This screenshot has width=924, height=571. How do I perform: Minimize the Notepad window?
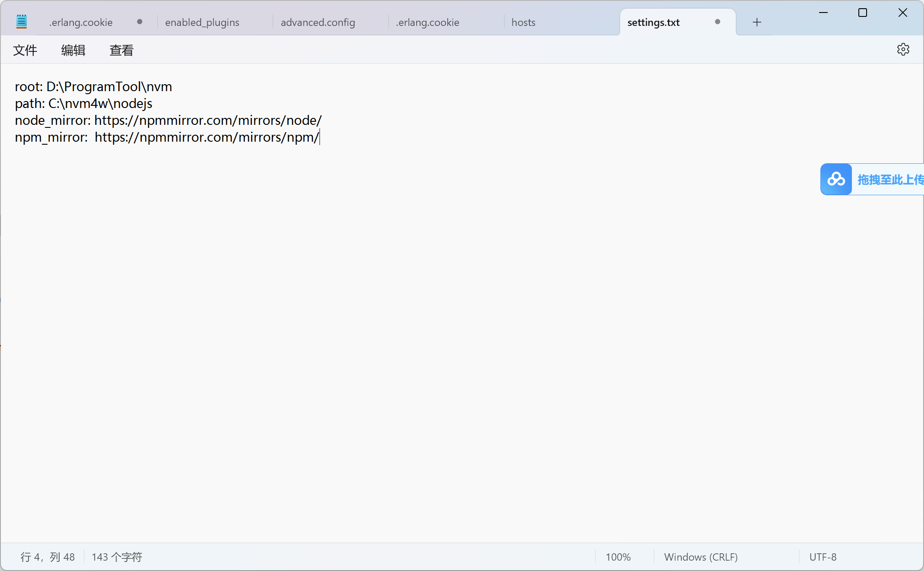[823, 13]
